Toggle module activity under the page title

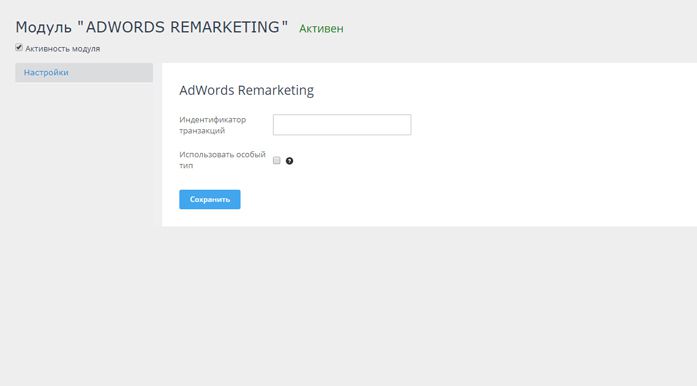pyautogui.click(x=19, y=48)
